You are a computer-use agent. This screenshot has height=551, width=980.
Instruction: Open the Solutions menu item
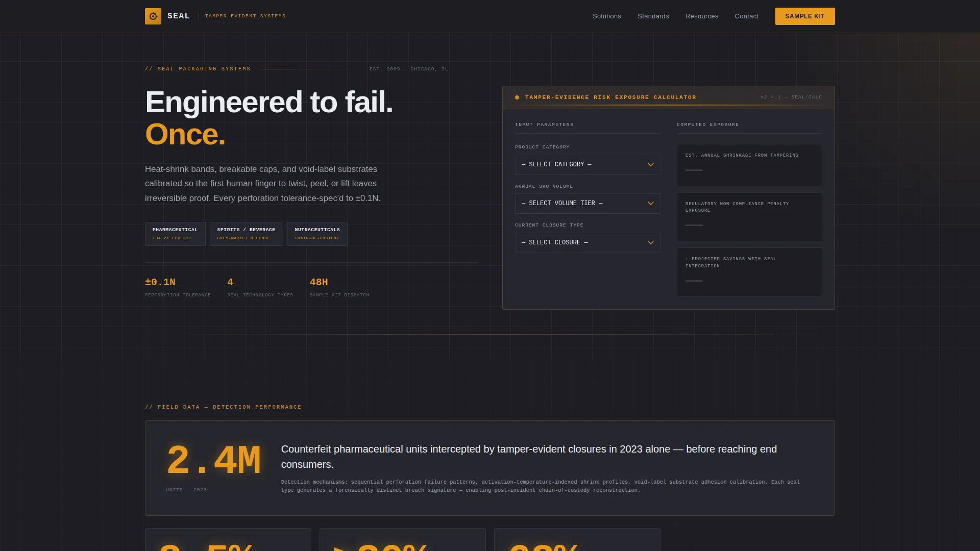[607, 16]
